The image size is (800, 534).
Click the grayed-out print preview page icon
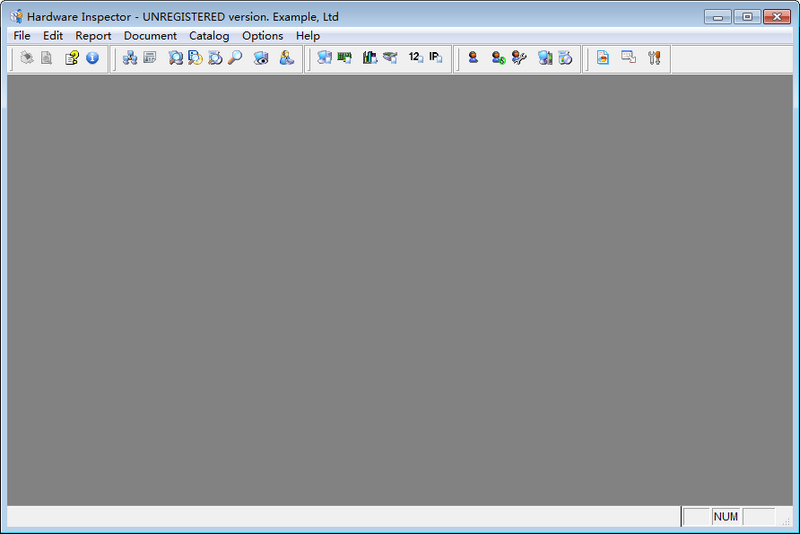46,58
